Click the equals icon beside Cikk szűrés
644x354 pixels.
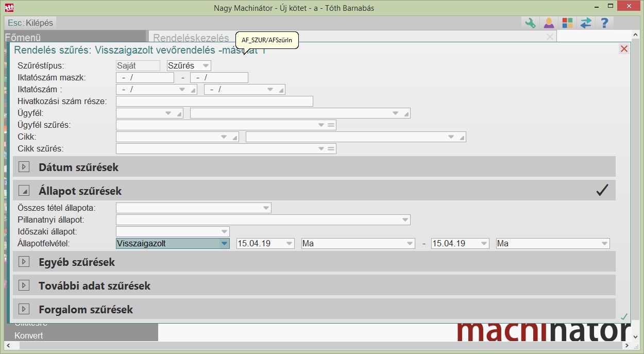coord(331,149)
